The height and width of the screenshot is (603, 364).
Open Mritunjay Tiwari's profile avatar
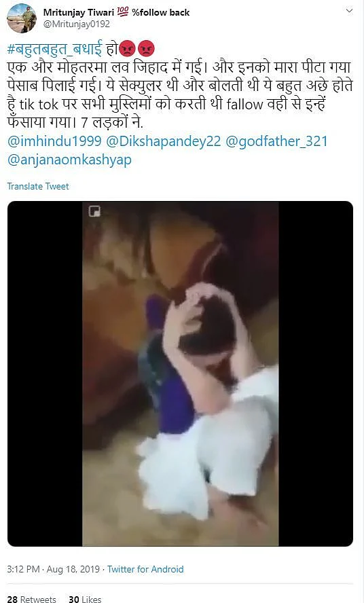click(22, 18)
